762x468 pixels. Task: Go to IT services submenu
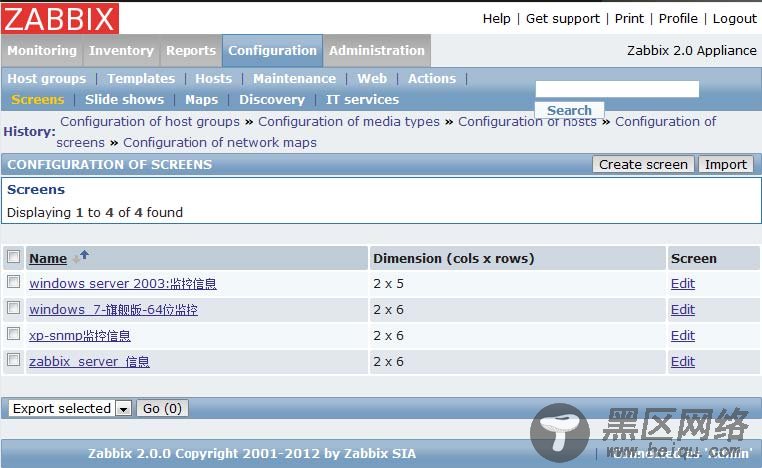click(363, 100)
